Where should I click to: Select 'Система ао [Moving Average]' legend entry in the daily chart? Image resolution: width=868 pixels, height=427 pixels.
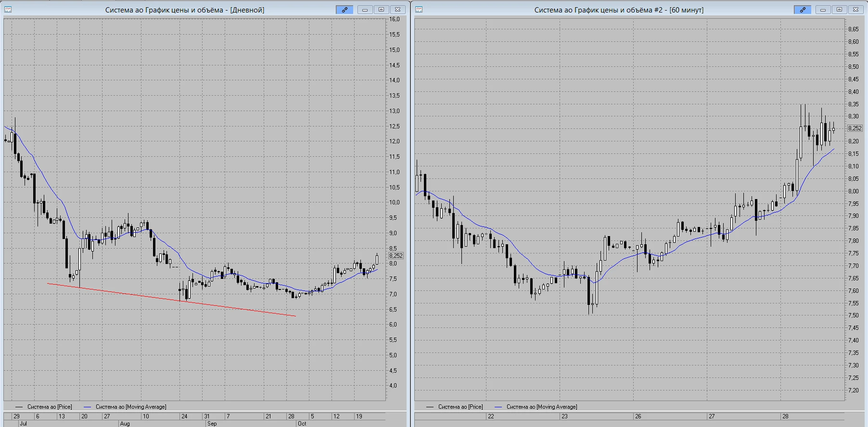tap(131, 407)
